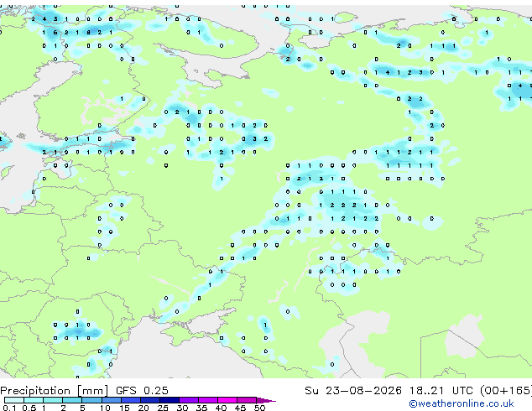
Task: Click the over-50 mm legend arrow tip
Action: (x=266, y=401)
